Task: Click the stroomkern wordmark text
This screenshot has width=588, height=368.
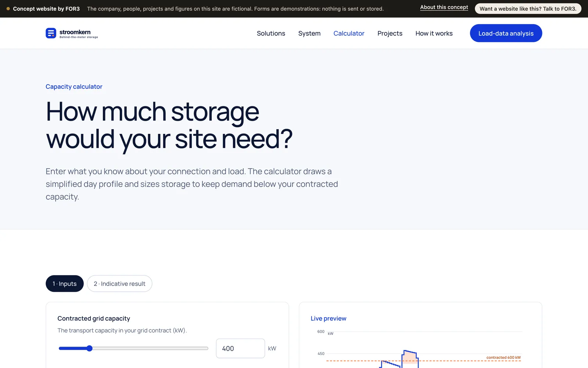Action: pos(75,32)
